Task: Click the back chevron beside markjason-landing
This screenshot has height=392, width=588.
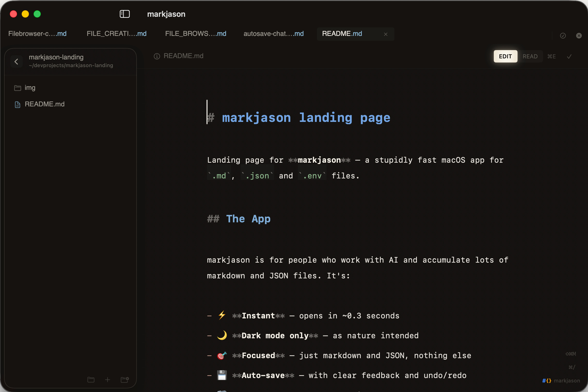Action: (16, 61)
